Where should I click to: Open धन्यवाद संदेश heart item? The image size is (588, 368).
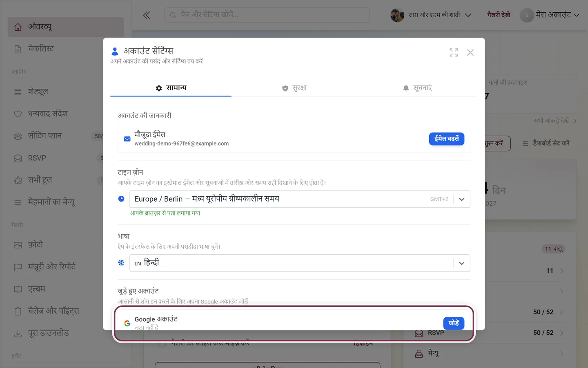[66, 114]
